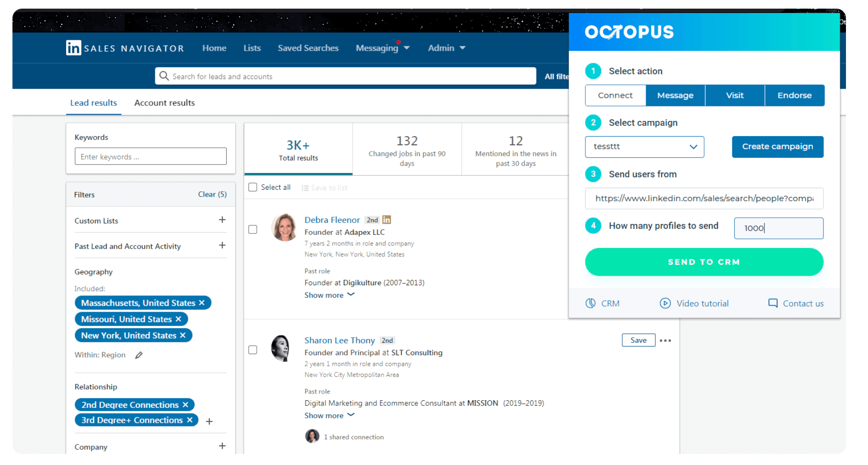The image size is (868, 465).
Task: Open Debra Fleenor's profile link
Action: [x=332, y=220]
